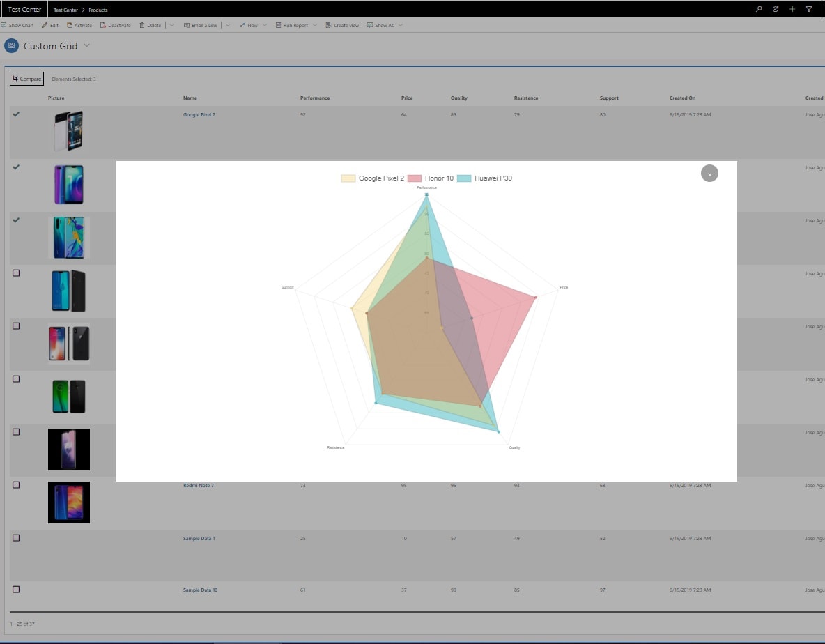The width and height of the screenshot is (825, 644).
Task: Click the Test Center app title
Action: click(24, 10)
